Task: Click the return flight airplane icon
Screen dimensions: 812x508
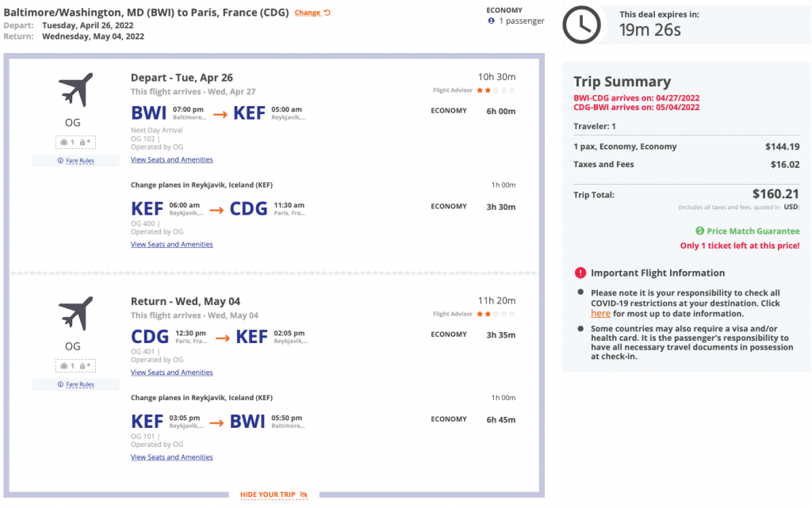Action: click(x=75, y=313)
